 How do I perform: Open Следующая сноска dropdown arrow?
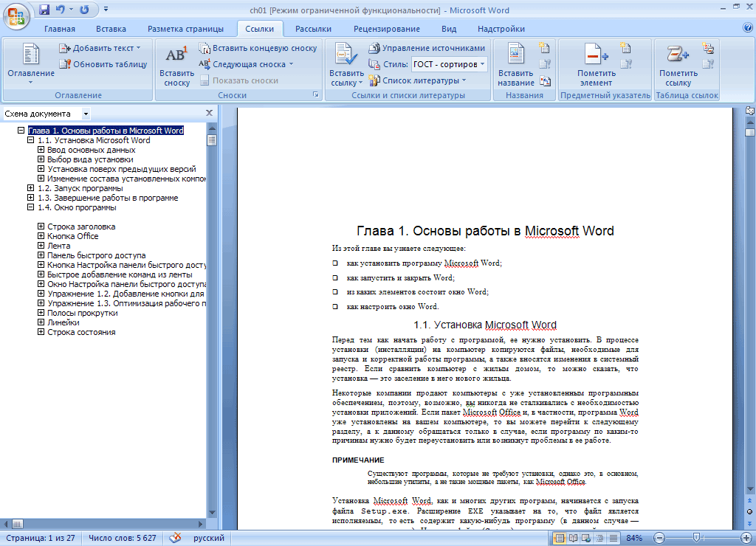click(291, 64)
